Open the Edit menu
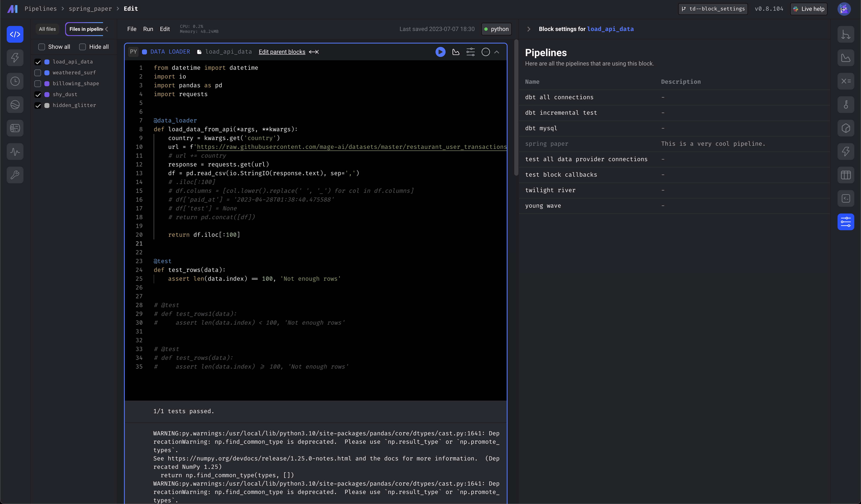 tap(165, 29)
